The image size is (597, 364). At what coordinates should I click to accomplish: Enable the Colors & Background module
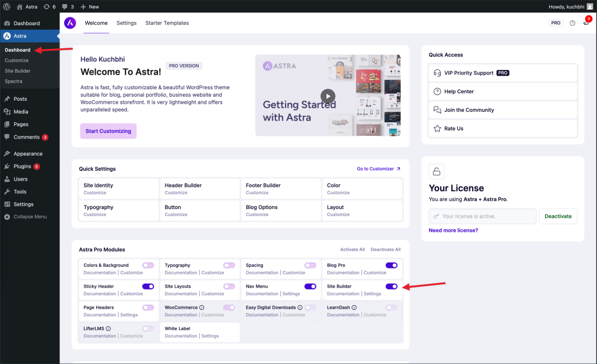point(148,264)
